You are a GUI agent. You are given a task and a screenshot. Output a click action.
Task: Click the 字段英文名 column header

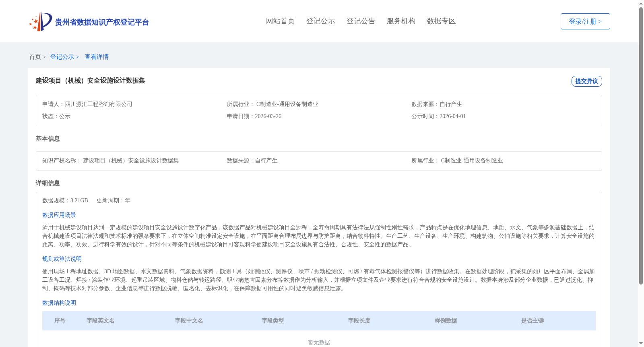coord(101,321)
